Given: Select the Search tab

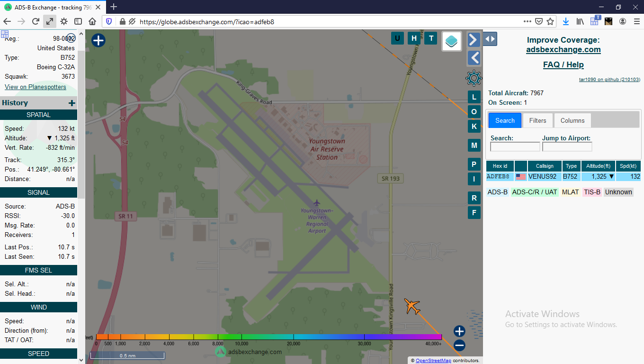Looking at the screenshot, I should coord(505,120).
